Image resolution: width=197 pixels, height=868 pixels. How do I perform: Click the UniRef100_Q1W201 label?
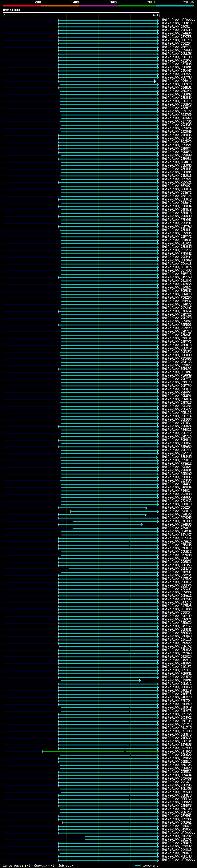coord(176,839)
